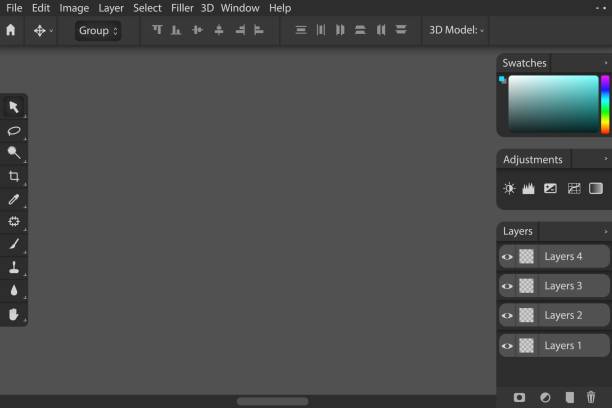612x408 pixels.
Task: Click the fifth distribute icon with two bars
Action: 381,30
